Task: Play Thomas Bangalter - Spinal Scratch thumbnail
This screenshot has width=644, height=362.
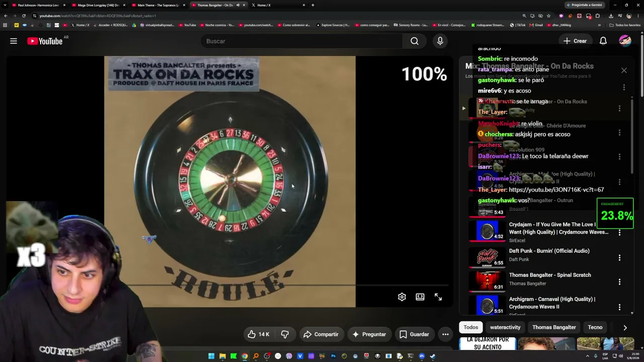Action: point(487,282)
